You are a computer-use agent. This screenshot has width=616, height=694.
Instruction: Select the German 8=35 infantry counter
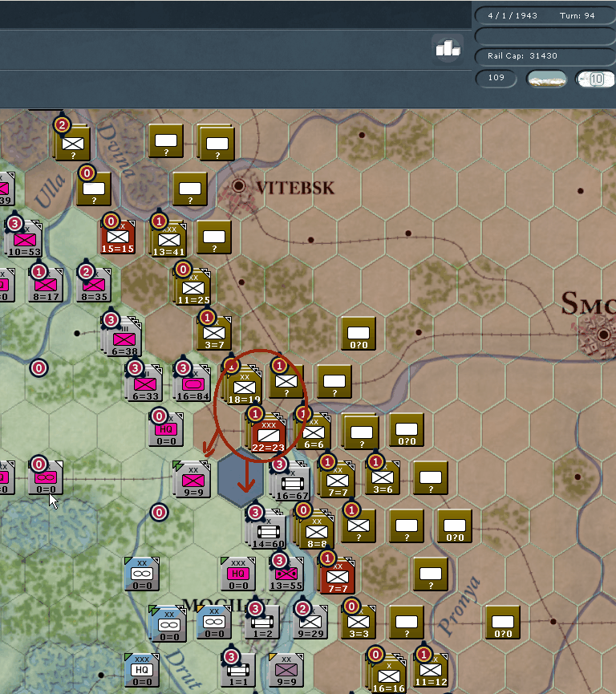(94, 285)
